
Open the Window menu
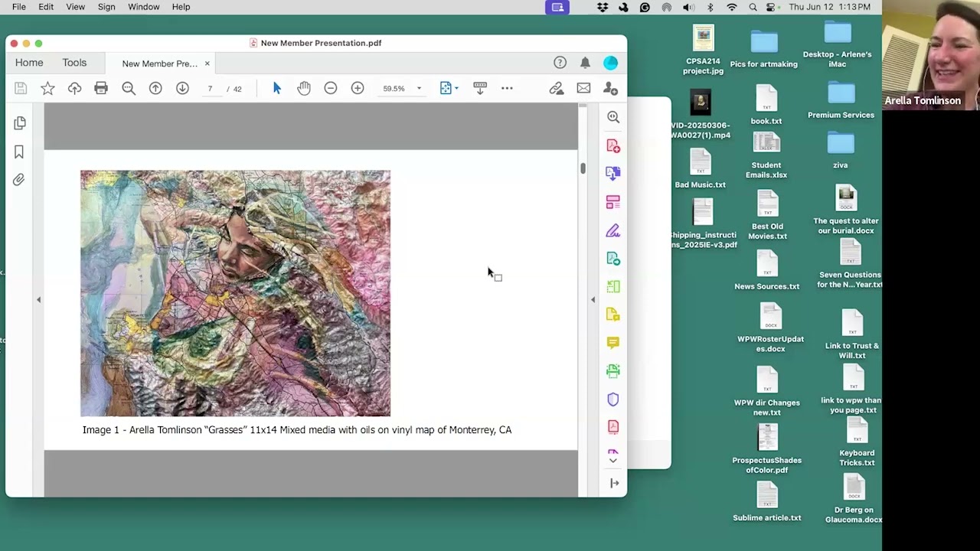coord(143,7)
